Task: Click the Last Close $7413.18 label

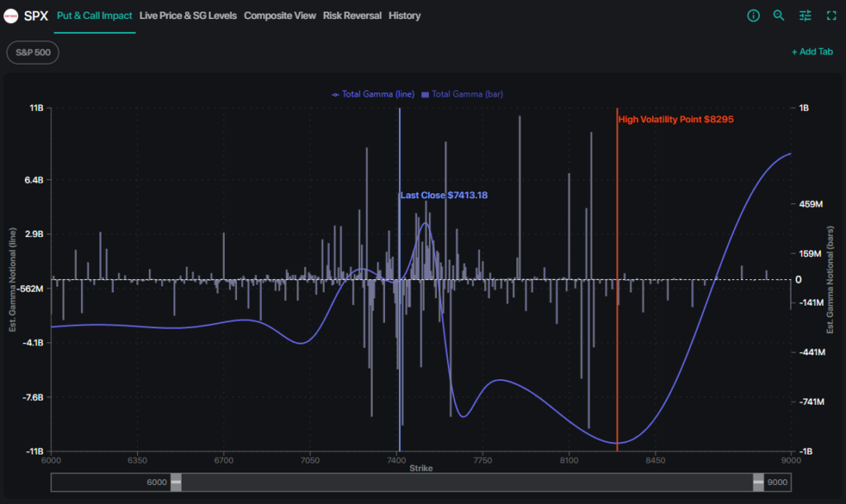Action: coord(444,195)
